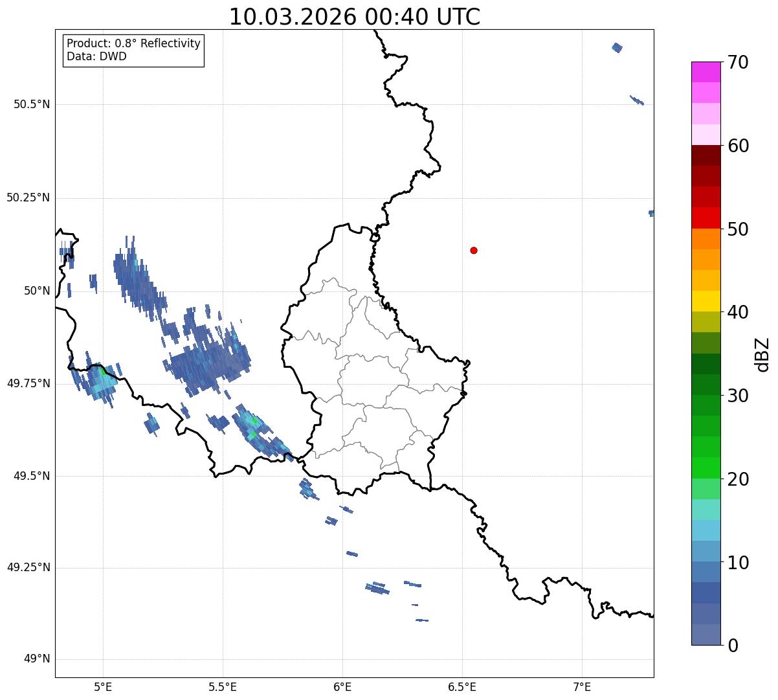Click the magenta top colorbar swatch near 70
Image resolution: width=778 pixels, height=700 pixels.
point(706,72)
